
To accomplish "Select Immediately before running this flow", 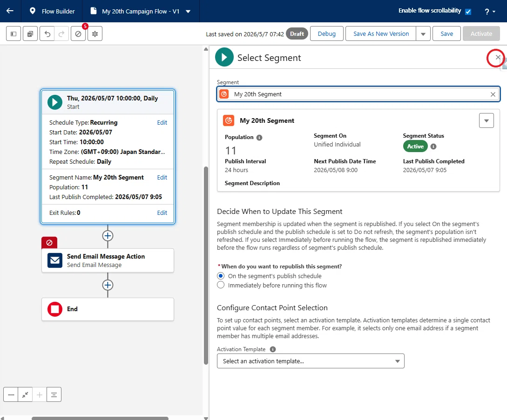I will pos(221,285).
